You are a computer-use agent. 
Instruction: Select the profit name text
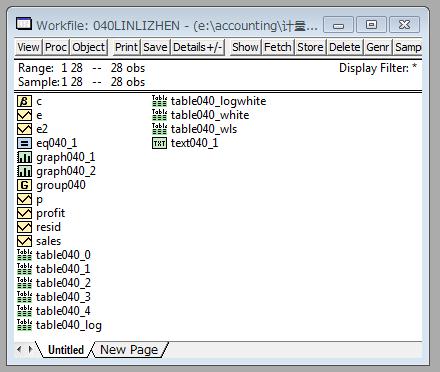coord(51,213)
